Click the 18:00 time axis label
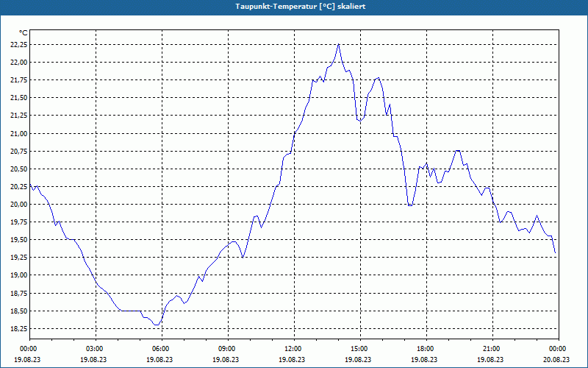 (426, 348)
